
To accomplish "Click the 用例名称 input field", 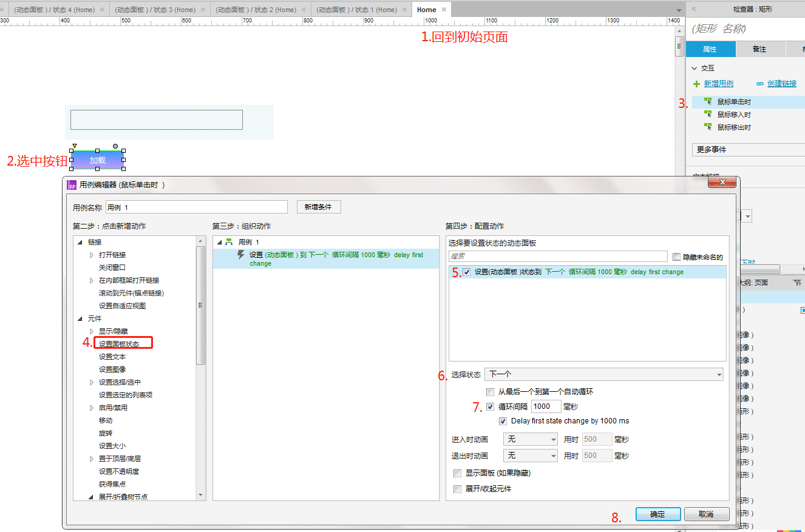I will coord(197,207).
